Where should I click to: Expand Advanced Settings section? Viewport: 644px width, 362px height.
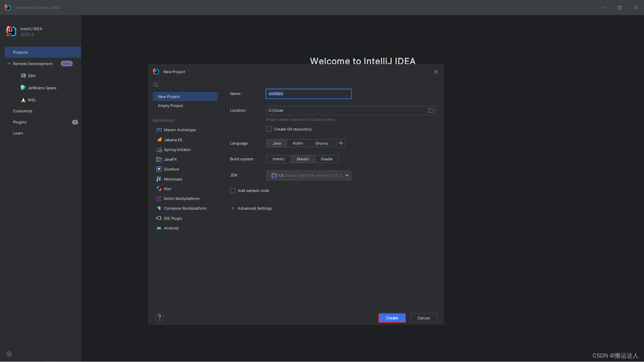tap(233, 208)
